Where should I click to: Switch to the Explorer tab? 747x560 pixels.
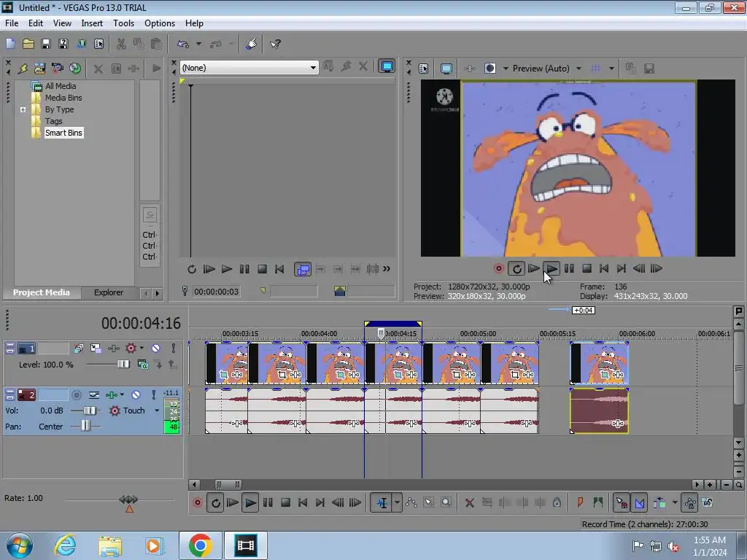[109, 292]
